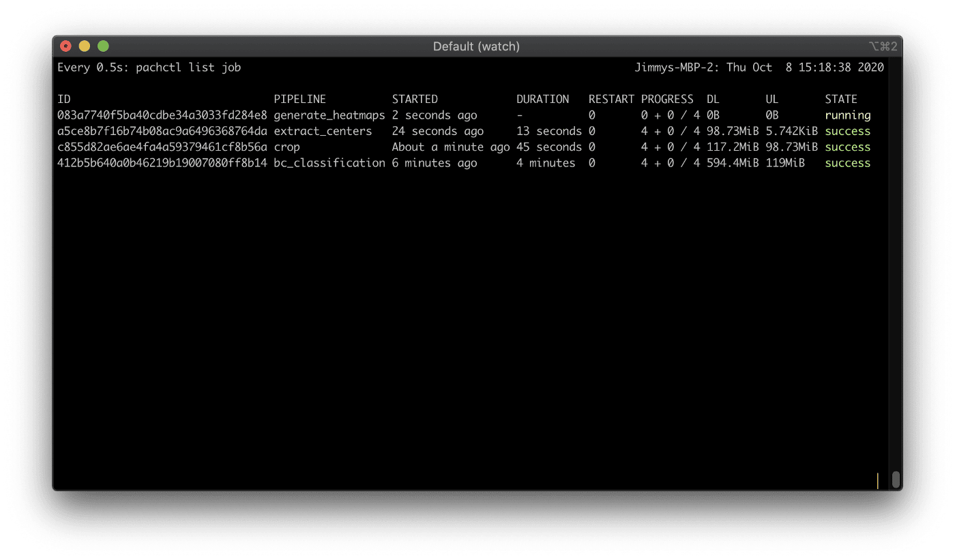
Task: Click the timestamp 'Thu Oct 8 15:18:38 2020'
Action: [x=805, y=68]
